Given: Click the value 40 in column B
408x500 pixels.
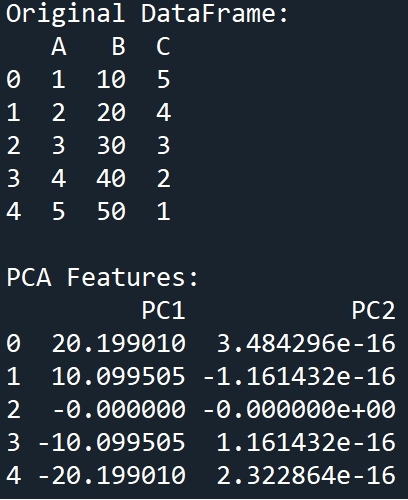Looking at the screenshot, I should point(111,178).
